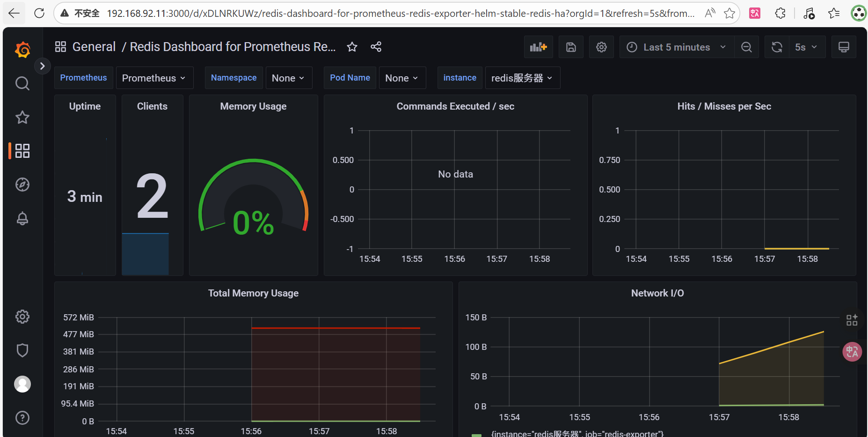Open Hits / Misses per Sec panel title

point(724,106)
